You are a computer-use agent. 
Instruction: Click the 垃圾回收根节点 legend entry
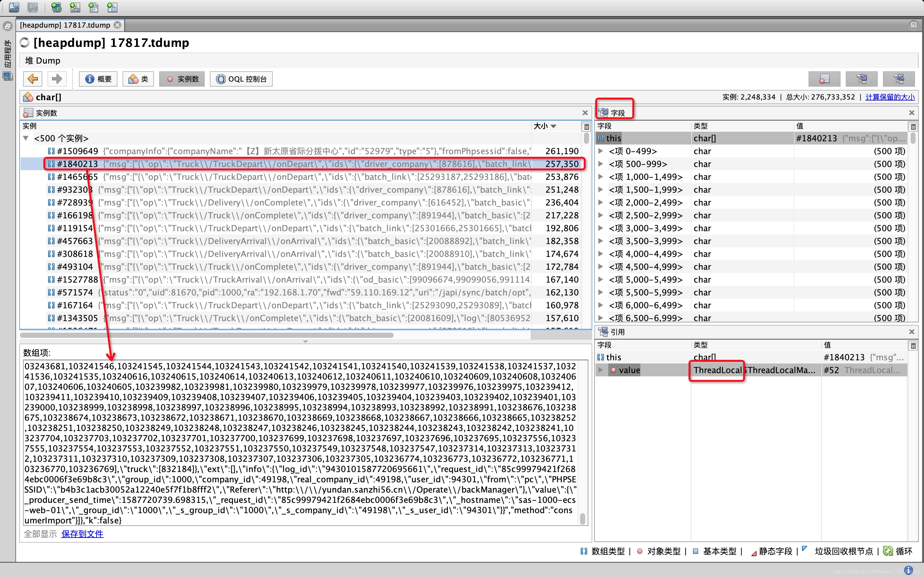838,551
